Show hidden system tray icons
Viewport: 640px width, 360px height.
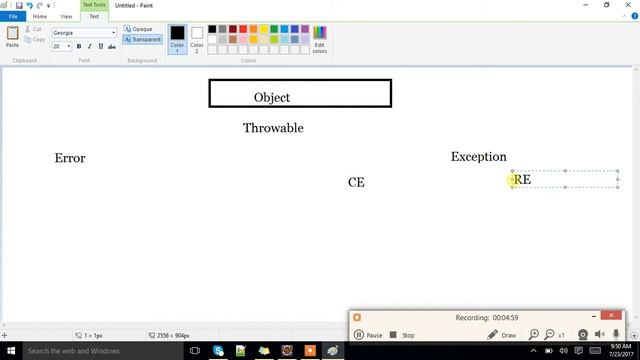coord(533,351)
